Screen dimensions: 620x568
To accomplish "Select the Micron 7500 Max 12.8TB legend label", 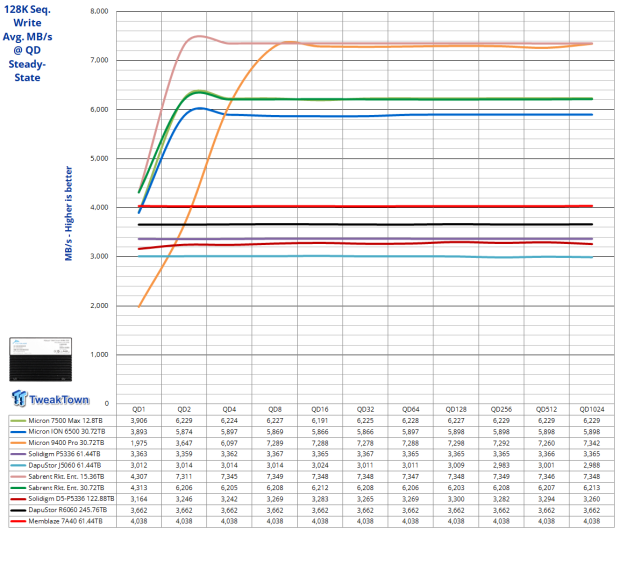I will tap(65, 420).
